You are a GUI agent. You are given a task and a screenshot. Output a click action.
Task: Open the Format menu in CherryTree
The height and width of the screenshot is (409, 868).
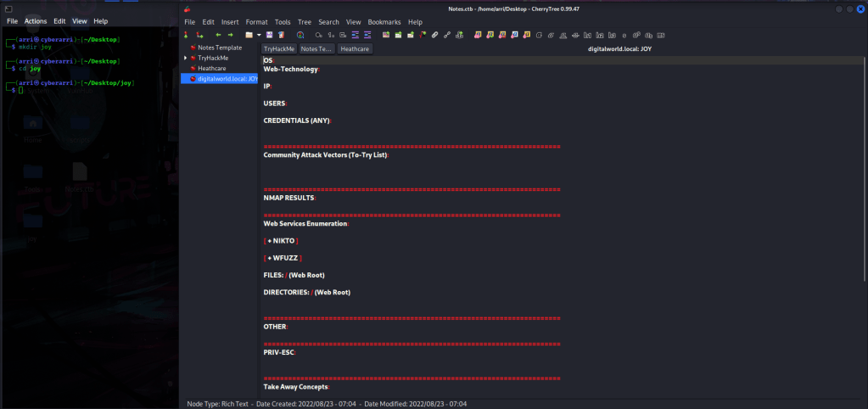pos(255,21)
